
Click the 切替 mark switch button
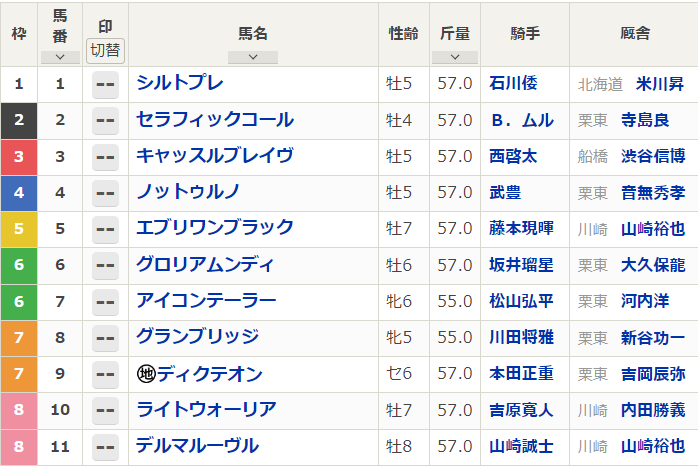click(x=106, y=50)
